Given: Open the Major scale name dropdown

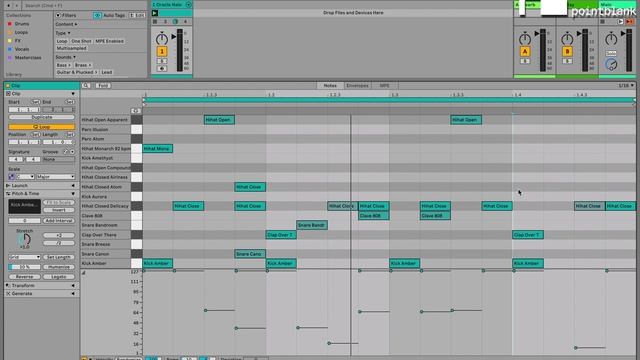Looking at the screenshot, I should tap(56, 177).
